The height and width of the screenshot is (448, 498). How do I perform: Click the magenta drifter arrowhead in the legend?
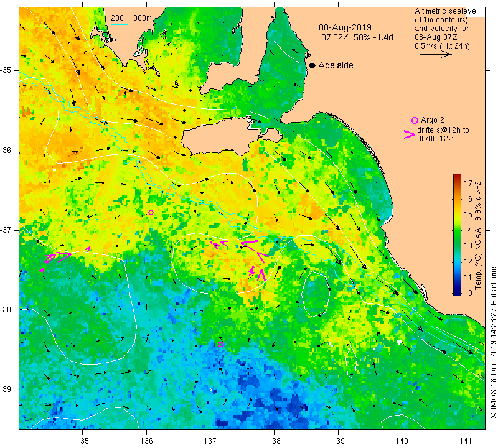click(x=409, y=134)
